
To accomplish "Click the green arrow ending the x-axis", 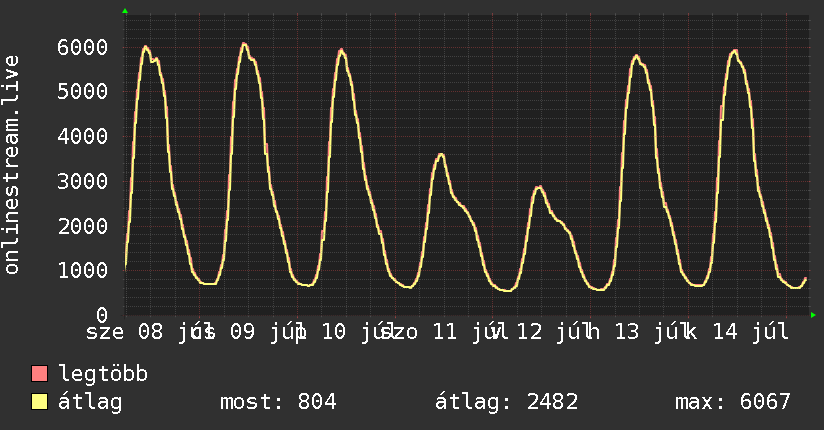I will [x=813, y=315].
